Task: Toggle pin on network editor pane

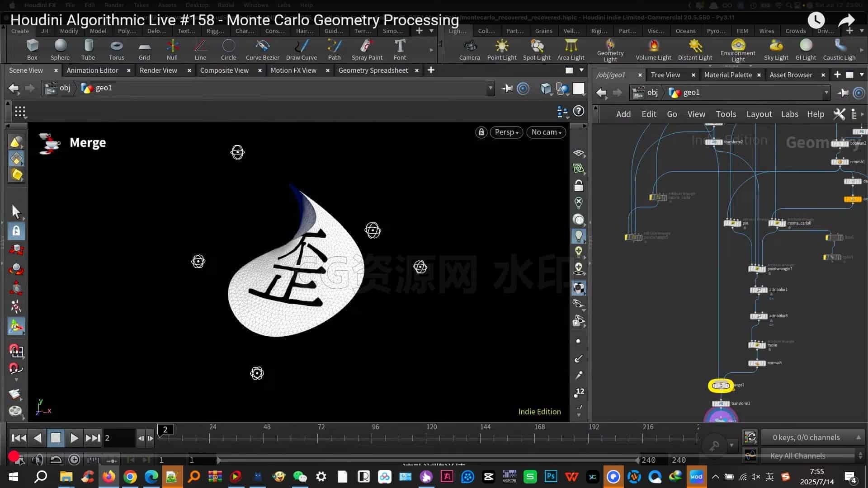Action: tap(843, 93)
